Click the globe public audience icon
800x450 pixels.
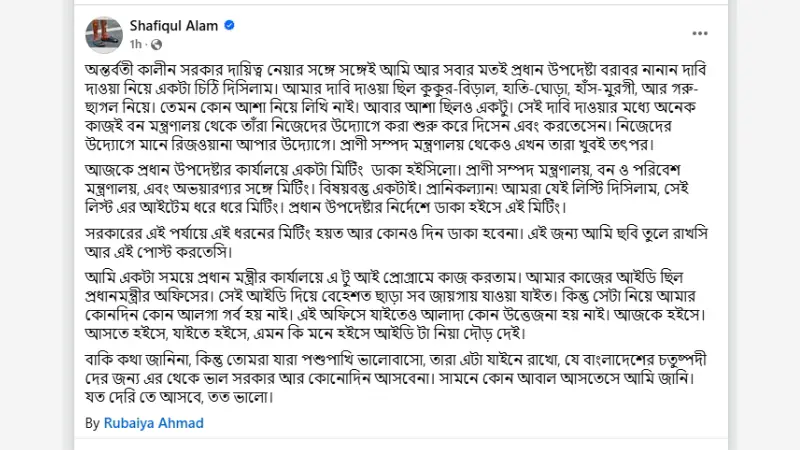(157, 44)
